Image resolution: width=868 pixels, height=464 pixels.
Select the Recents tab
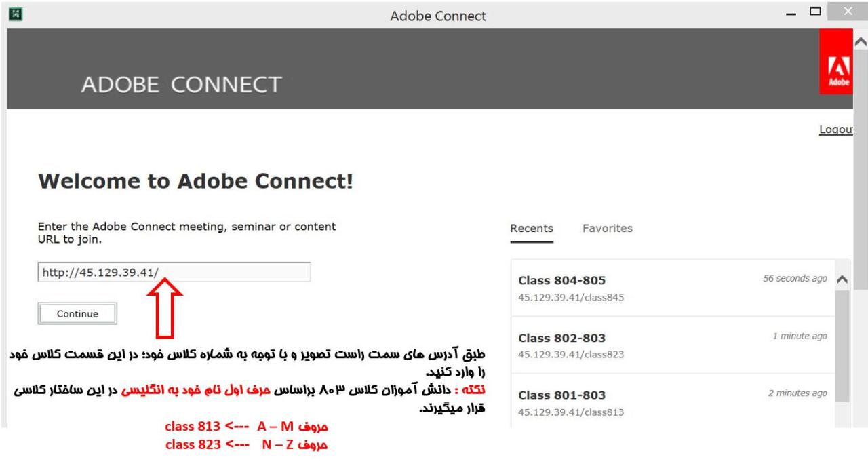[x=532, y=229]
